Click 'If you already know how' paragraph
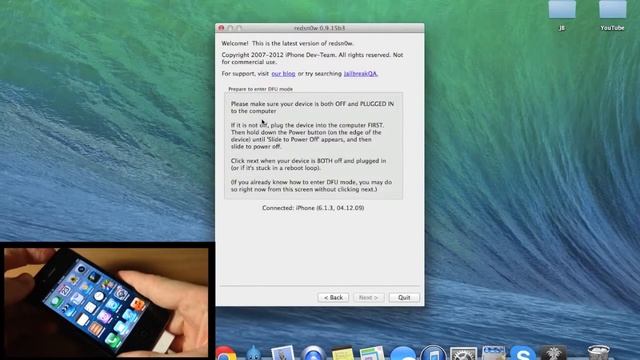The height and width of the screenshot is (360, 640). 311,186
